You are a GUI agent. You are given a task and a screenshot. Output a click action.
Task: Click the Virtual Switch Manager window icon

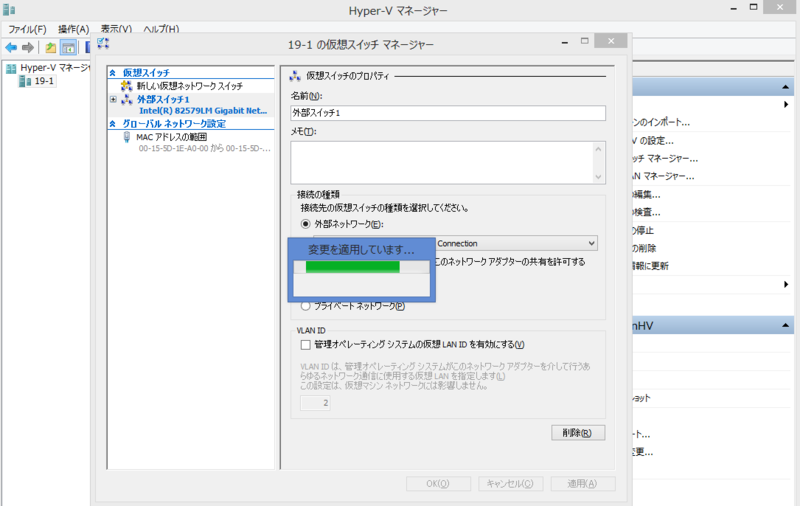(x=103, y=43)
